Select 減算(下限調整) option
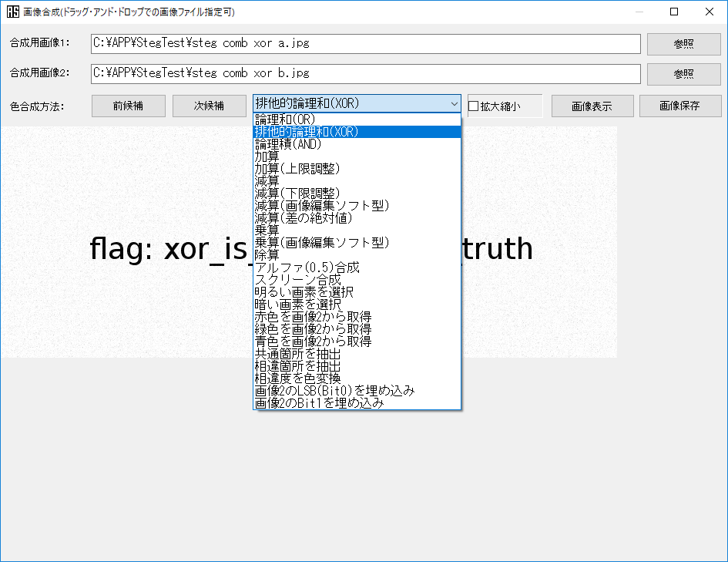Screen dimensions: 728x562 [x=357, y=194]
